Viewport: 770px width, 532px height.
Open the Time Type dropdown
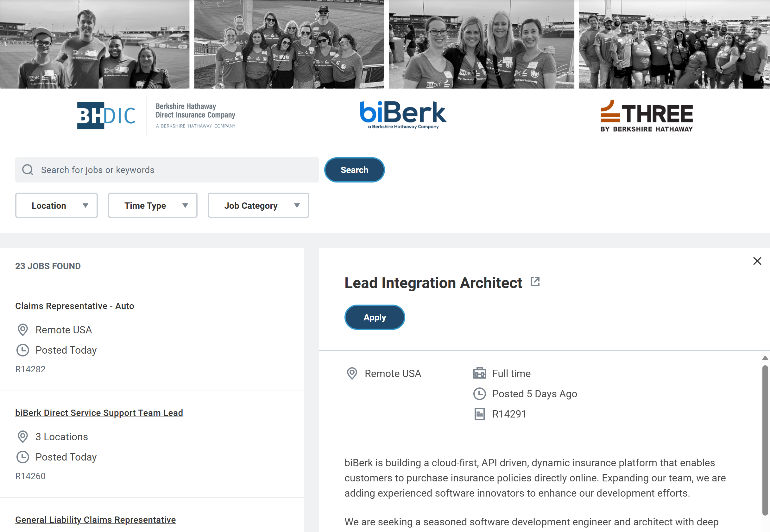153,205
